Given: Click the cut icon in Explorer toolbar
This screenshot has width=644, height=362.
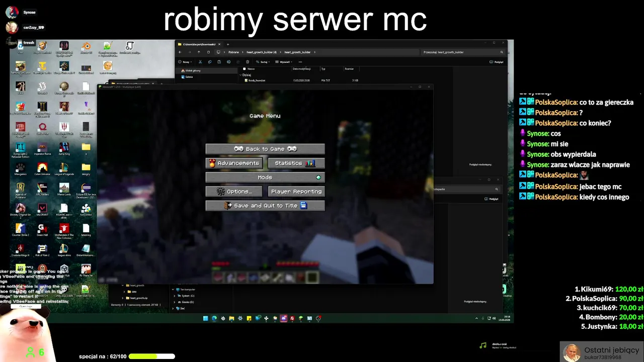Looking at the screenshot, I should [200, 62].
